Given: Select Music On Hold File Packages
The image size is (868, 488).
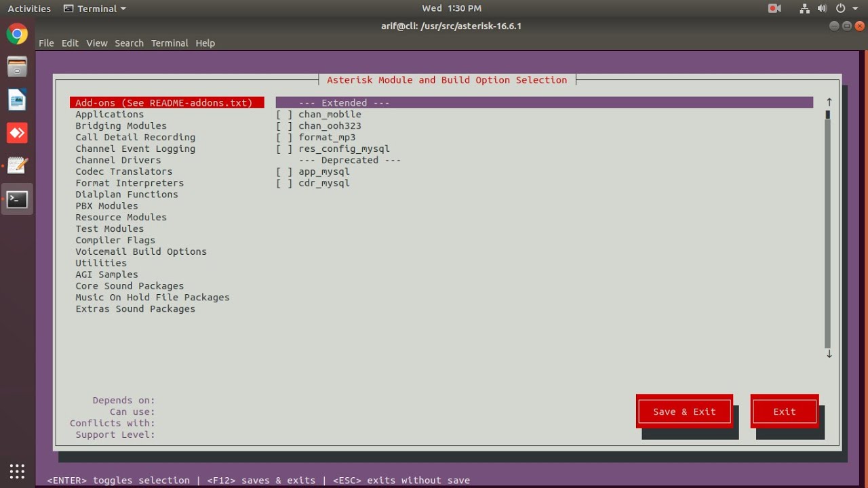Looking at the screenshot, I should point(153,298).
